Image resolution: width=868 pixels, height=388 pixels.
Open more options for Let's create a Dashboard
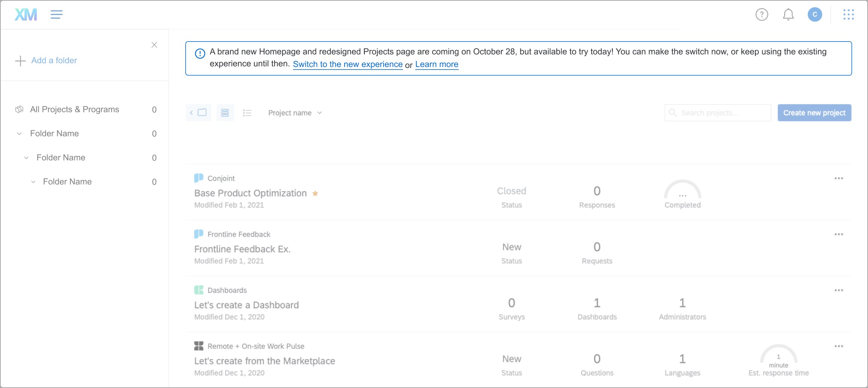click(839, 290)
